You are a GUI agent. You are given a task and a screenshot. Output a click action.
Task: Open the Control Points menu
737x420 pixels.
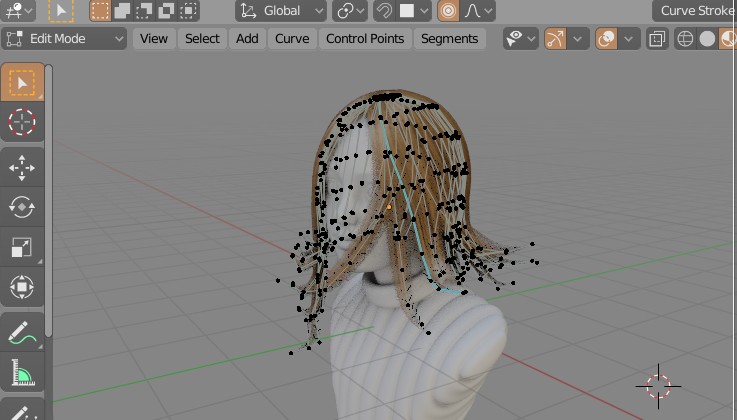coord(365,39)
